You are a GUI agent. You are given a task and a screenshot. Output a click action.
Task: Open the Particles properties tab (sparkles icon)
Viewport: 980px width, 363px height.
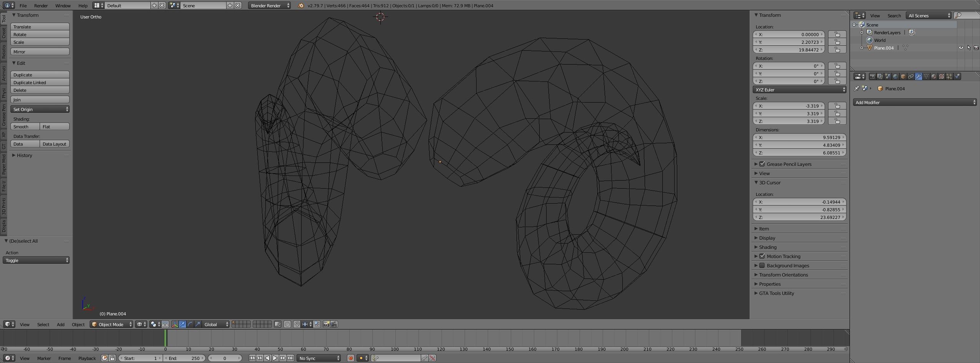949,76
